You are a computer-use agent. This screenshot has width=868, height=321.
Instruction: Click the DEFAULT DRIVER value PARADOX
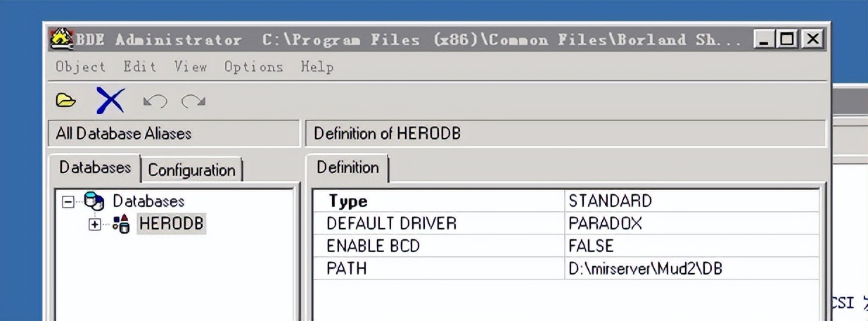[x=605, y=224]
